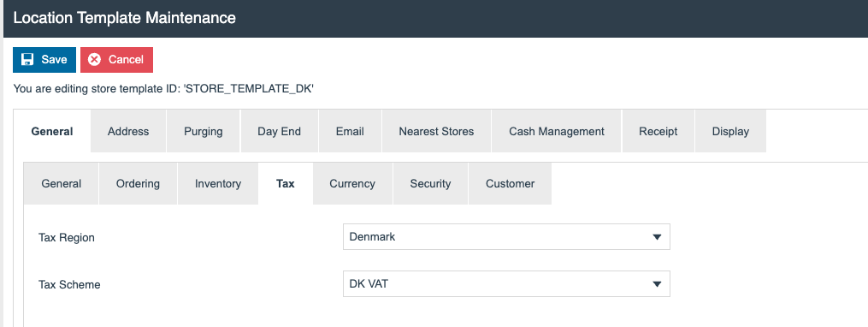Open the Ordering sub-tab
The width and height of the screenshot is (868, 327).
pyautogui.click(x=138, y=183)
